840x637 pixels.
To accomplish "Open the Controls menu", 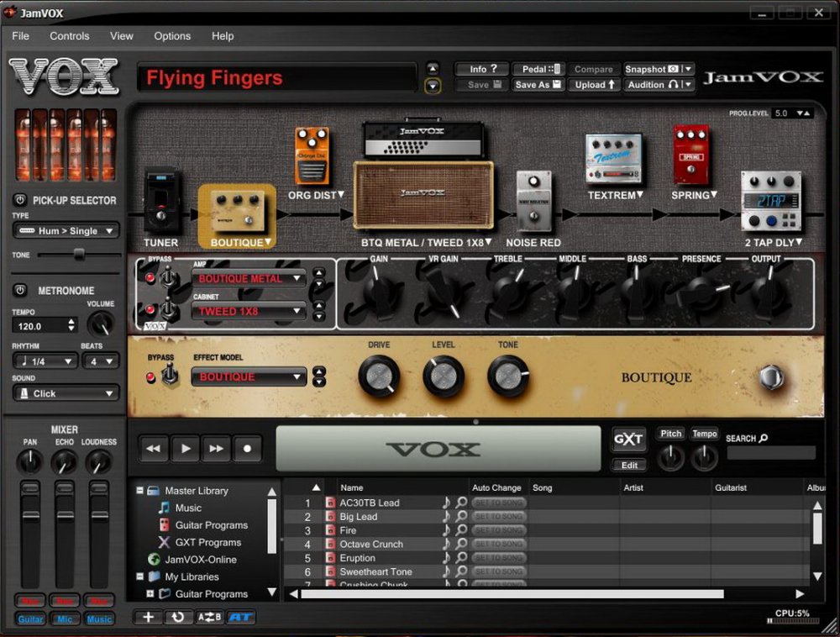I will [x=70, y=36].
